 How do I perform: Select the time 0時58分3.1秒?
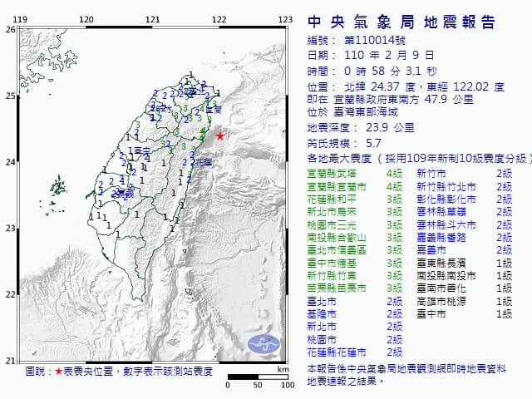point(391,71)
